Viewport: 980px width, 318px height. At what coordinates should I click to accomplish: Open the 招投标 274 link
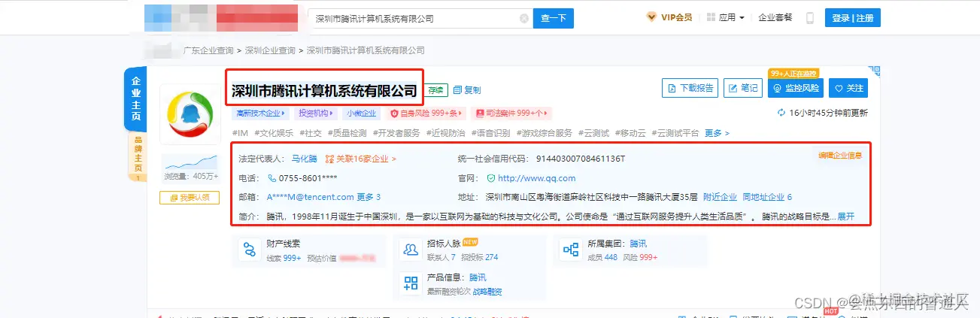click(479, 257)
